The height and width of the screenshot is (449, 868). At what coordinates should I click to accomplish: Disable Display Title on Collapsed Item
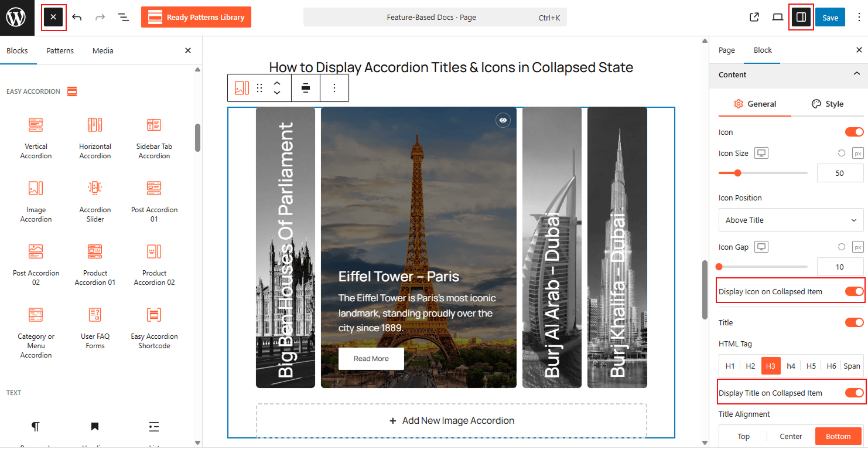click(854, 392)
